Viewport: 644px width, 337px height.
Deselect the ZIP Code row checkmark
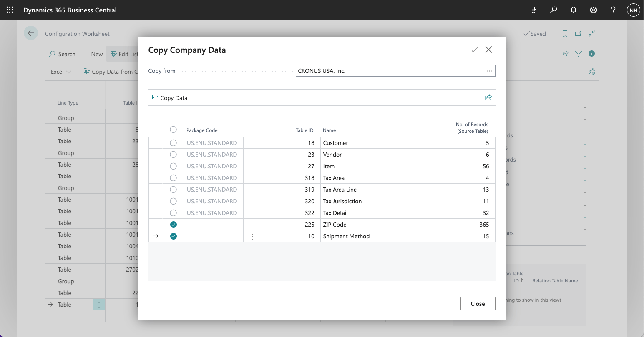click(x=174, y=225)
